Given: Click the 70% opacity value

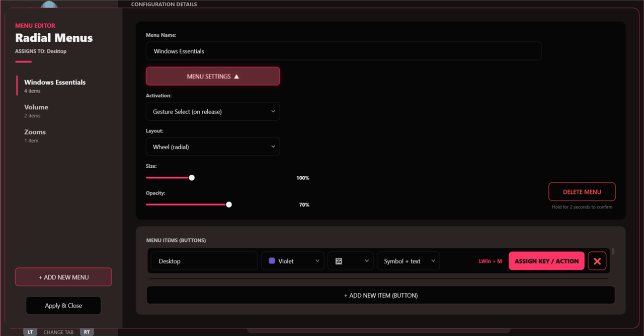Looking at the screenshot, I should pyautogui.click(x=304, y=205).
